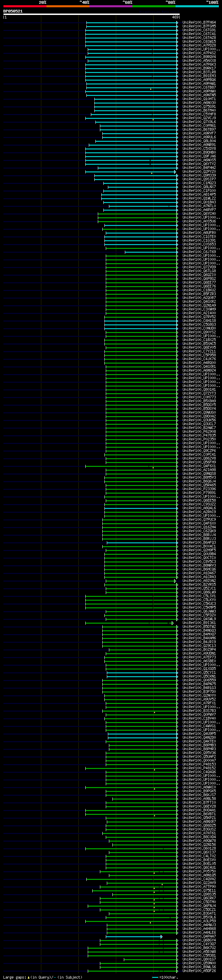Open the UniRef100_Q6EE77 hit

[x=199, y=282]
